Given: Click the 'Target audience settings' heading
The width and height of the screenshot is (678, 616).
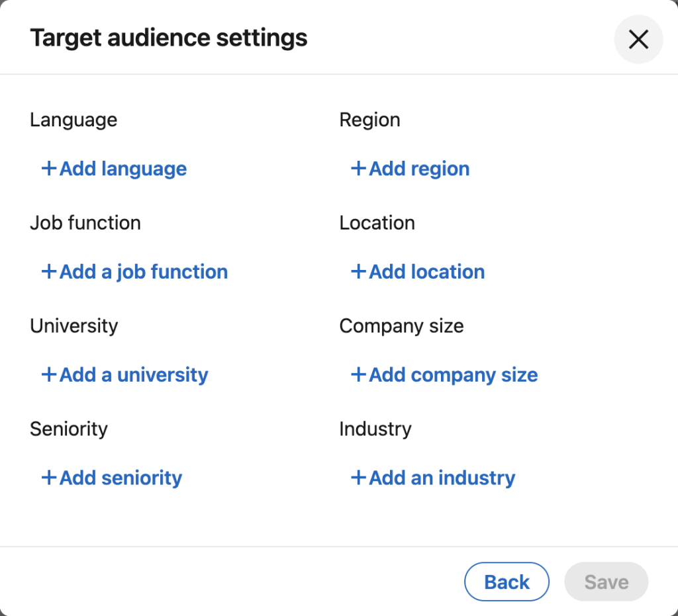Looking at the screenshot, I should click(x=169, y=38).
